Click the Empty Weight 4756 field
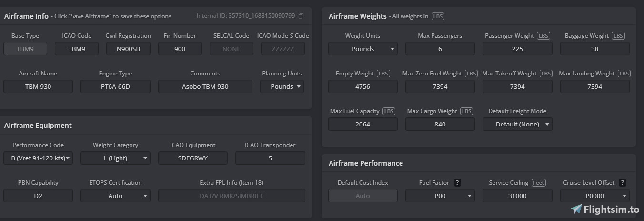 point(362,86)
